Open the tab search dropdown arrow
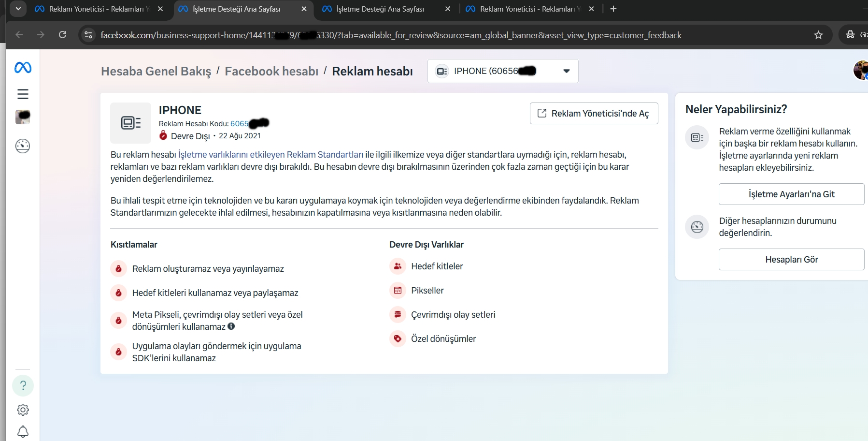This screenshot has width=868, height=441. 18,9
